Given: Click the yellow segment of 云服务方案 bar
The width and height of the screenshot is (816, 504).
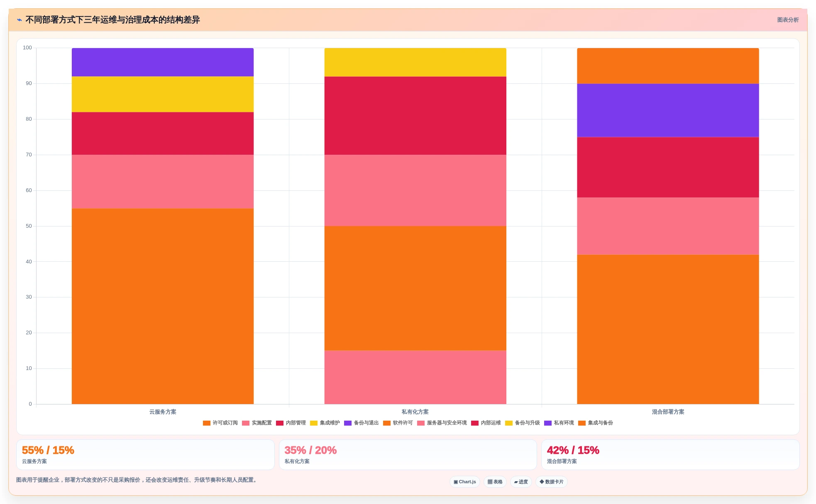Looking at the screenshot, I should pyautogui.click(x=163, y=95).
